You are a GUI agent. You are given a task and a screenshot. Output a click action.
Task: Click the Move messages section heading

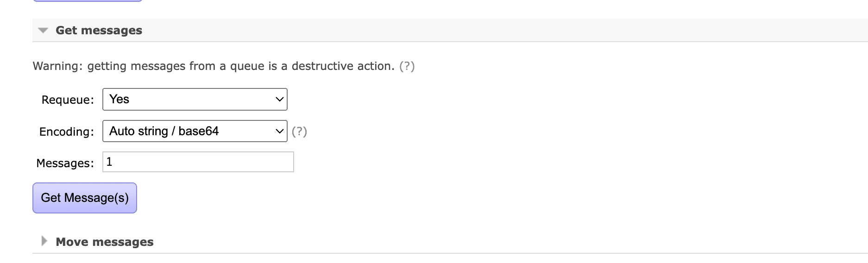pos(104,242)
